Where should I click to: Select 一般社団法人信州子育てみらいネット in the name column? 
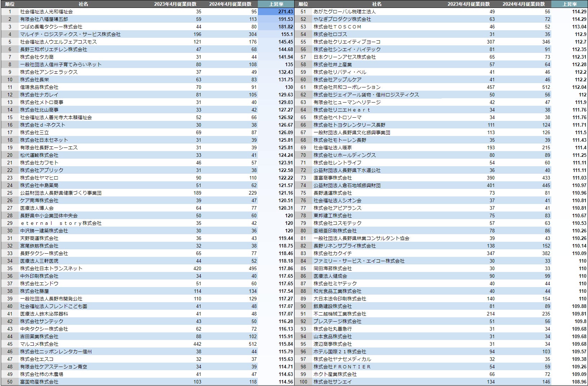pyautogui.click(x=61, y=64)
